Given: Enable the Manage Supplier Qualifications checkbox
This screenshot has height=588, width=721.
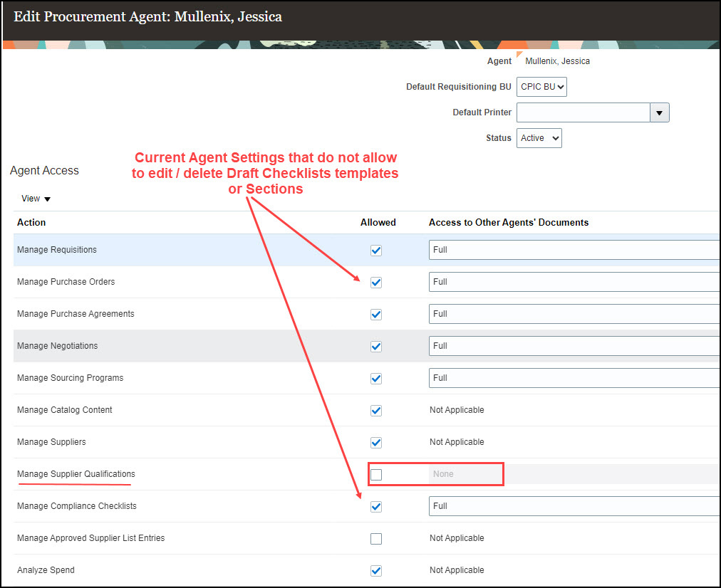Looking at the screenshot, I should (x=375, y=474).
